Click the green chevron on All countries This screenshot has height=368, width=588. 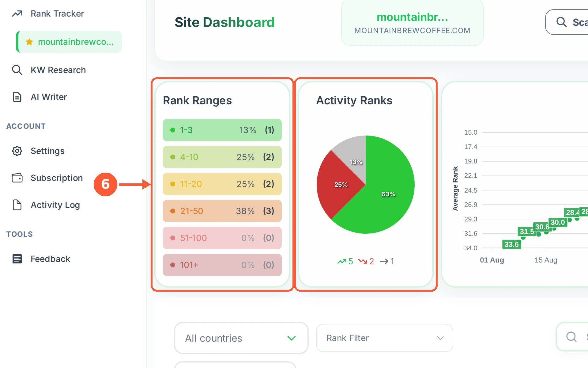point(292,338)
